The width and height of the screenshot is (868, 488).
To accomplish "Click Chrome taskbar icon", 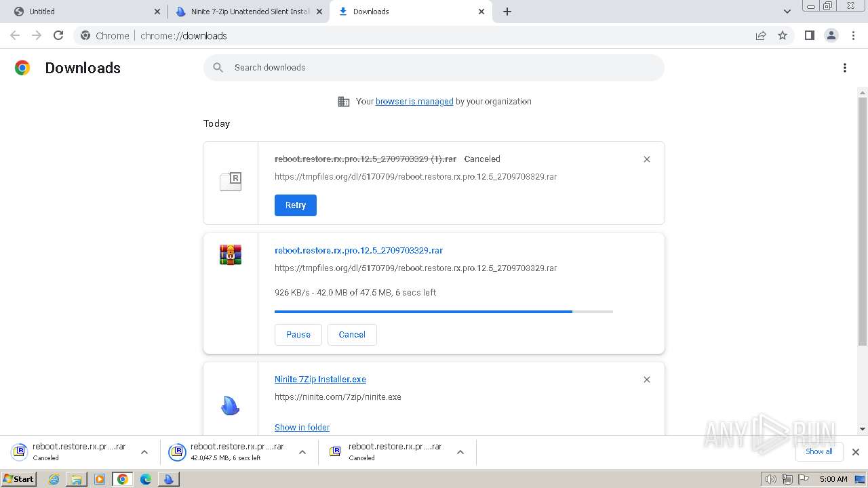I will pyautogui.click(x=123, y=479).
